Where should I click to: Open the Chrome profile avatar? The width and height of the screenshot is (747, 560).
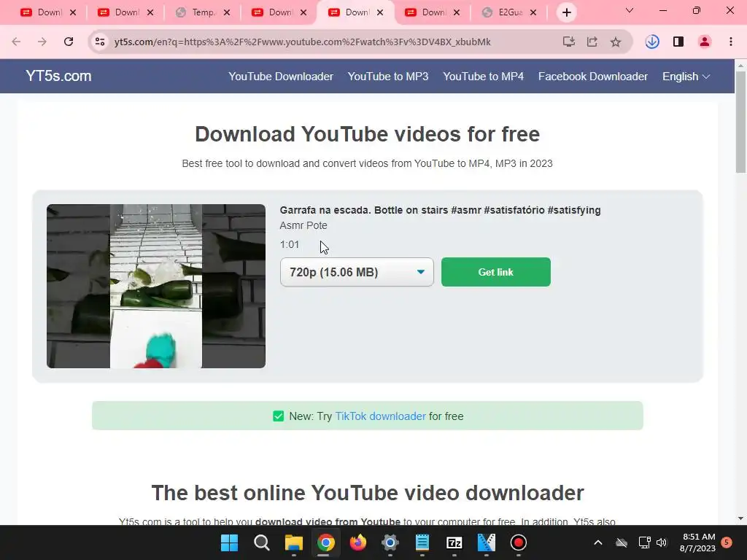tap(705, 42)
